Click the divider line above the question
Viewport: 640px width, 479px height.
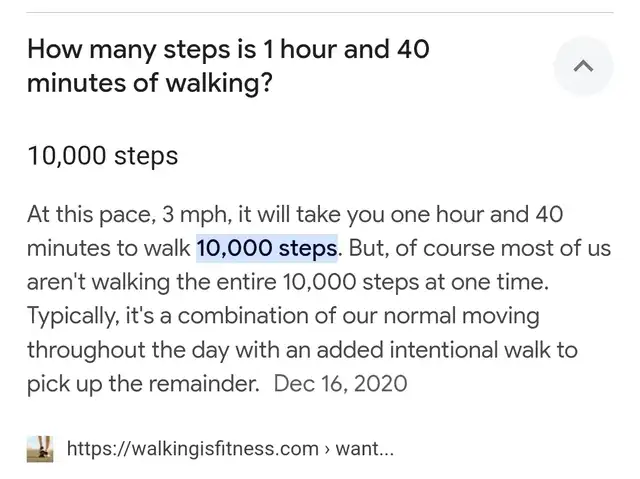point(320,13)
